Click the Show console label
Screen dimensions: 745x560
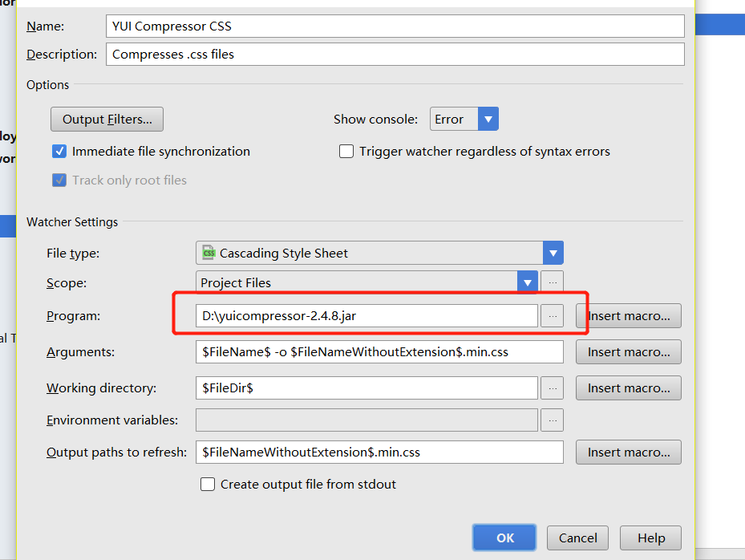[375, 119]
